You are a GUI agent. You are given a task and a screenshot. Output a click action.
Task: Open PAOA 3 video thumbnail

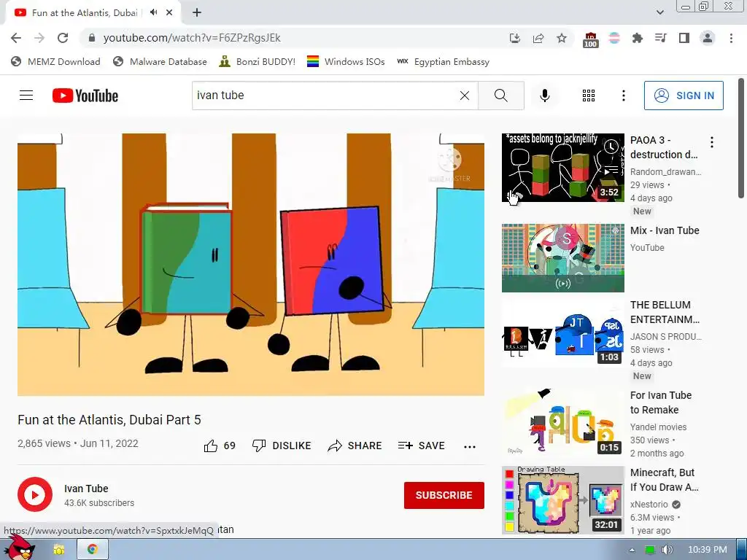click(x=562, y=168)
